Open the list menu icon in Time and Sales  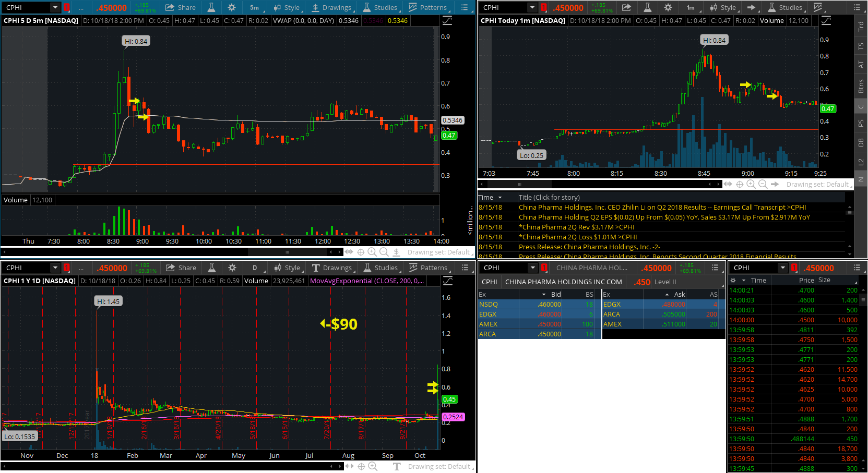pyautogui.click(x=857, y=268)
